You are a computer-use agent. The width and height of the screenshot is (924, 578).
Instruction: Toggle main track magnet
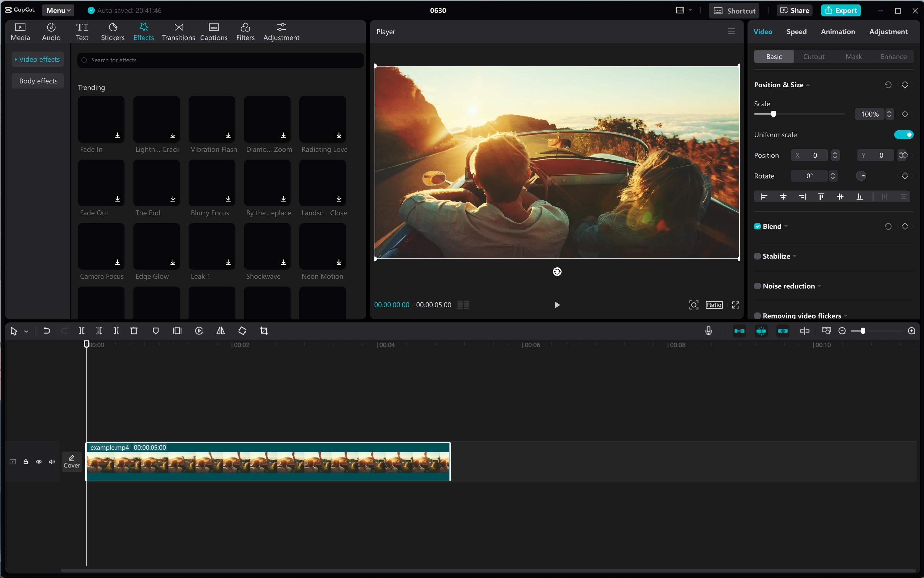[x=739, y=331]
